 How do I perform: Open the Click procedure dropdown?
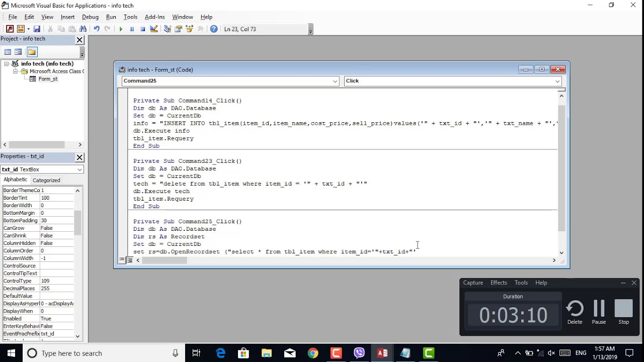coord(557,81)
